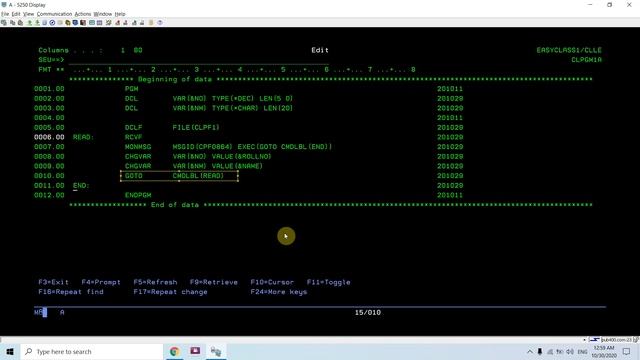Click the RCVF command
Viewport: 640px width, 360px height.
(133, 137)
